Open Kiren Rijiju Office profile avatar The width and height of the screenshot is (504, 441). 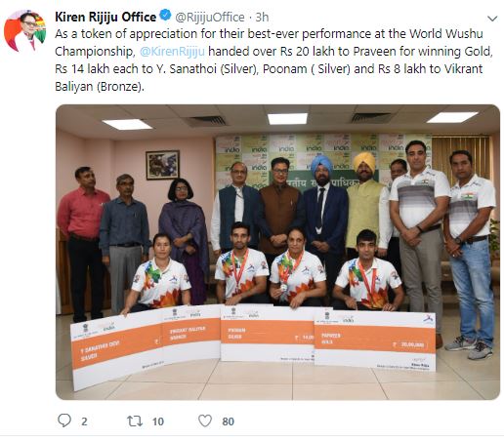(x=24, y=31)
